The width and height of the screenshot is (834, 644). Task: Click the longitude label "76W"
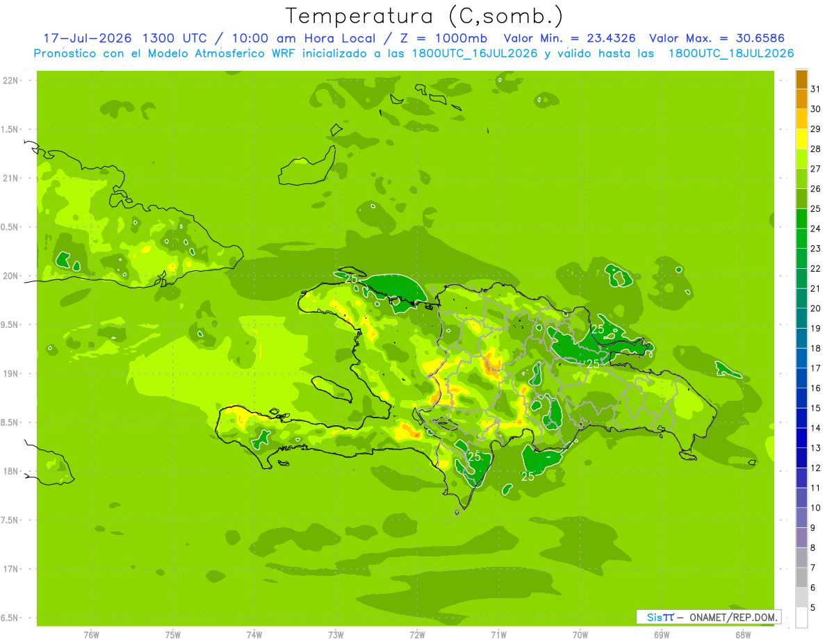[x=91, y=636]
